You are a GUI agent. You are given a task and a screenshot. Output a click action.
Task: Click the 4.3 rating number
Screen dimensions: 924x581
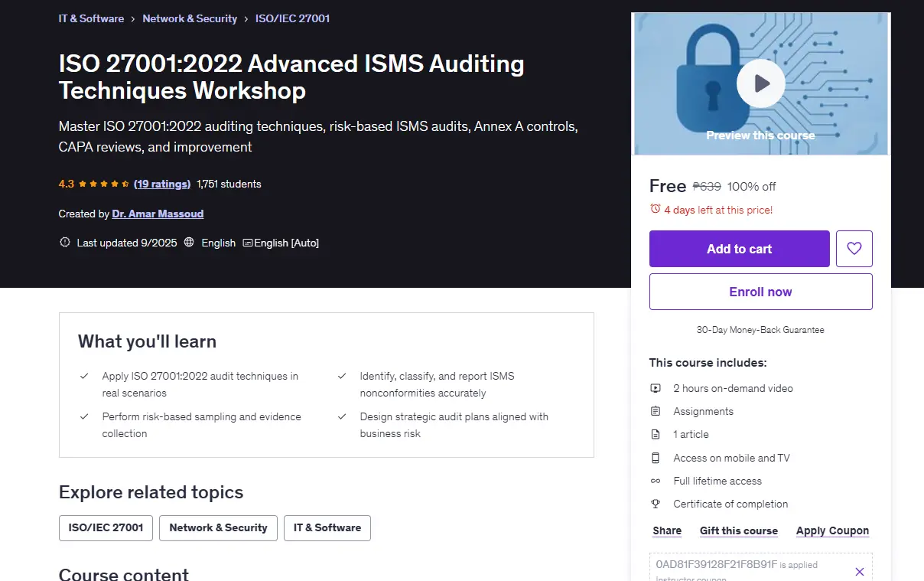(67, 184)
